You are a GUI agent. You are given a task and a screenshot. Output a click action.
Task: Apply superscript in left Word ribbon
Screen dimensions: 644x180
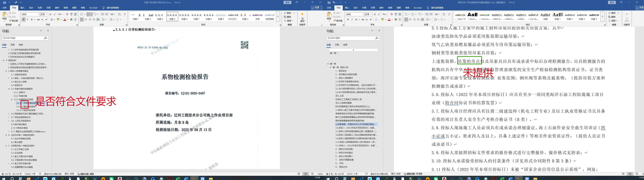tap(46, 19)
